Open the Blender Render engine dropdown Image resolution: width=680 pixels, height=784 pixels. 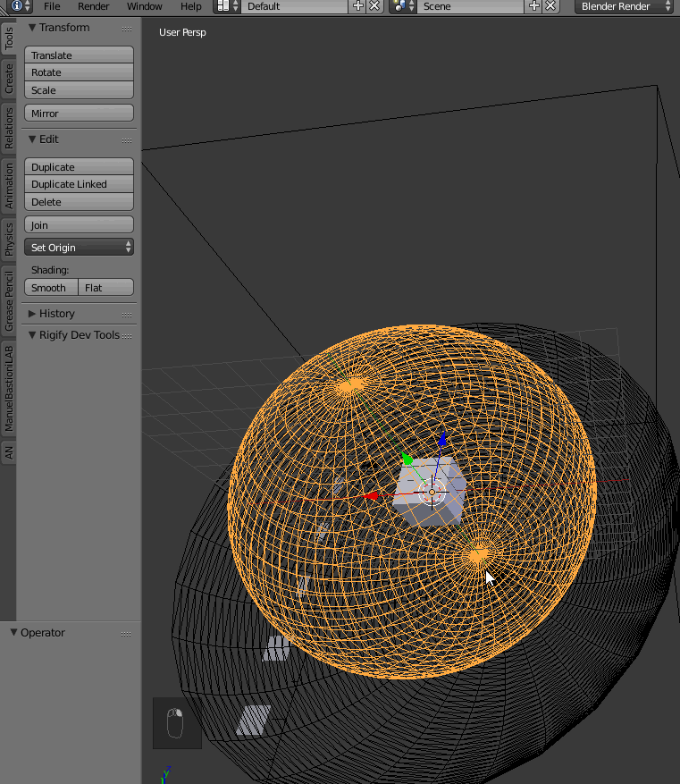(624, 6)
